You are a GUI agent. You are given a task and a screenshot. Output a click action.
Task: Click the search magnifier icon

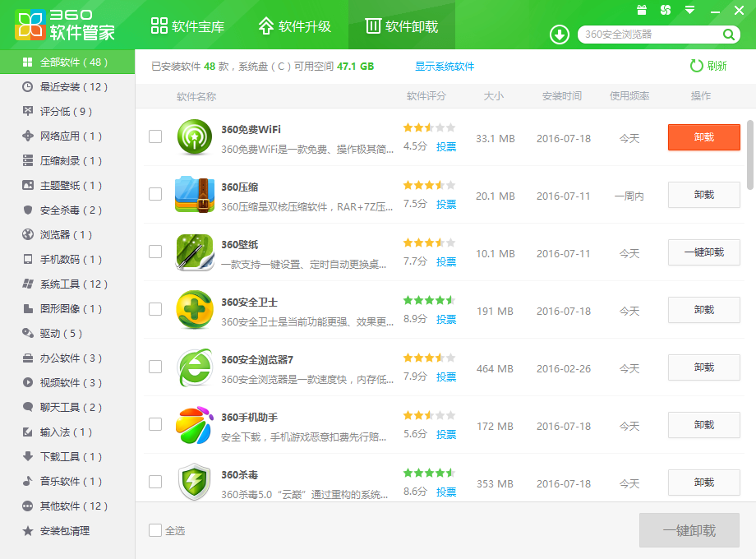(729, 35)
